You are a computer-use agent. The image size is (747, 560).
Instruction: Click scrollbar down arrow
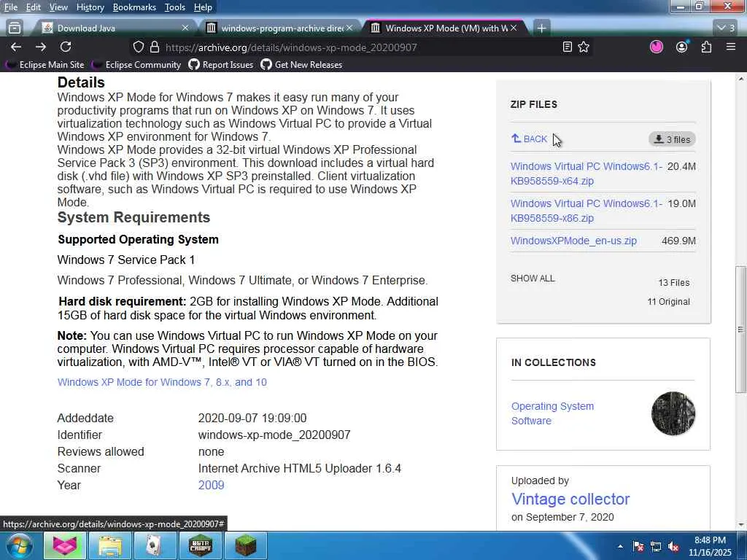(x=740, y=525)
